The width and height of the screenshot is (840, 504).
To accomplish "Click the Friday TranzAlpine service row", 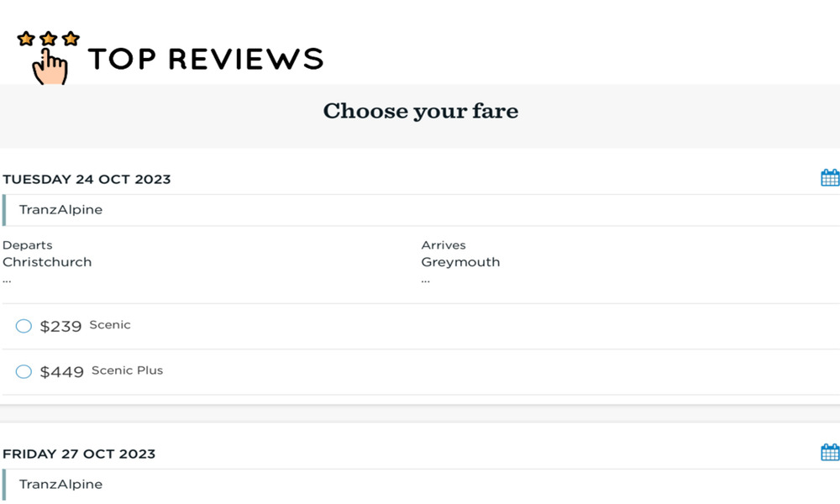I will [x=421, y=485].
